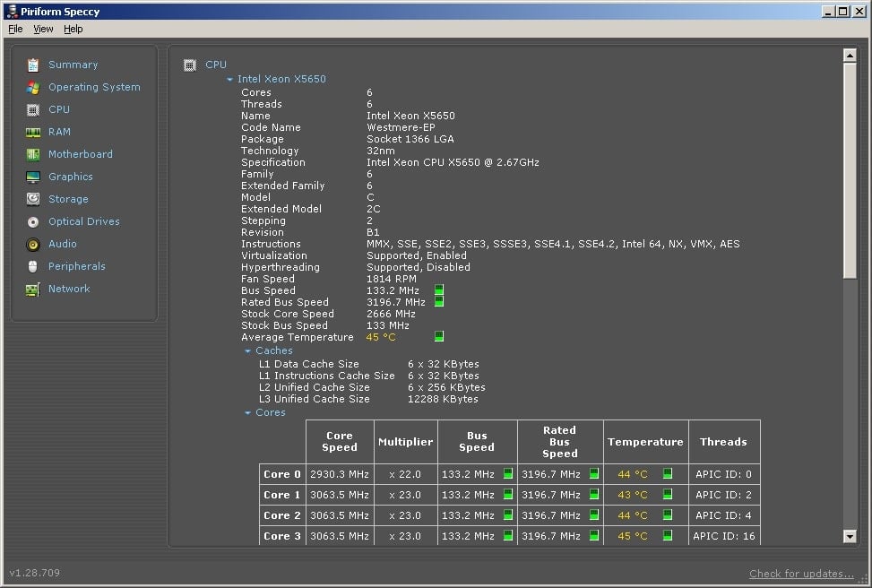
Task: Click the L2 Unified Cache Size row label
Action: pos(315,387)
